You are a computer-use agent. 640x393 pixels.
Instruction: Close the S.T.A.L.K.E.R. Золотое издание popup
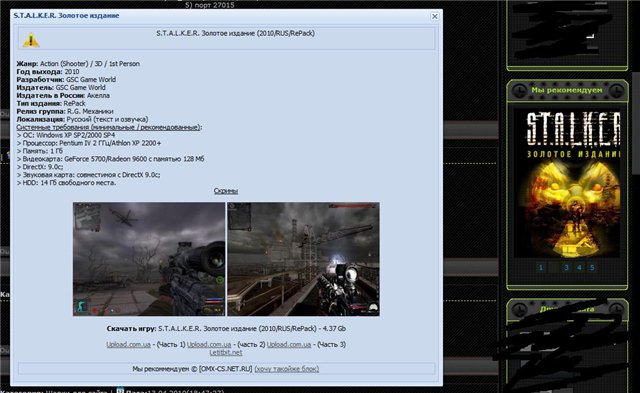pyautogui.click(x=434, y=16)
